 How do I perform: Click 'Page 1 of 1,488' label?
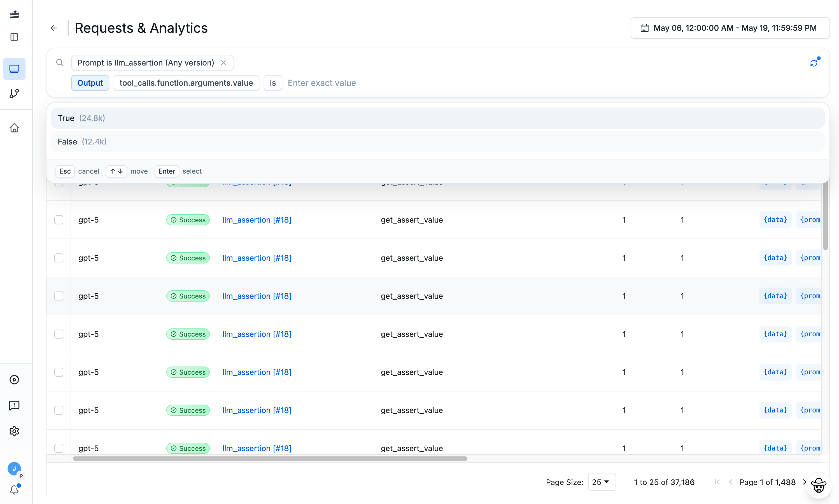[768, 482]
